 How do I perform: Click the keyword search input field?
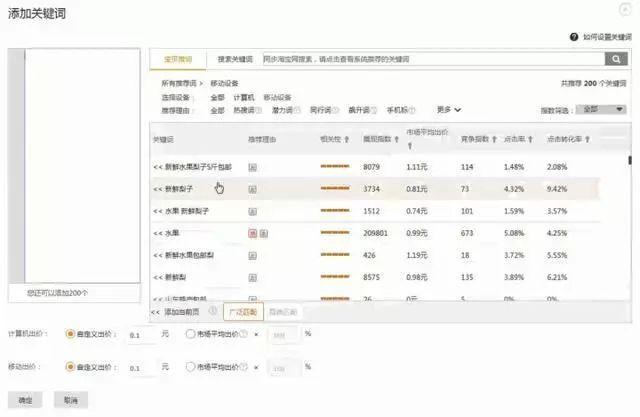pos(433,59)
